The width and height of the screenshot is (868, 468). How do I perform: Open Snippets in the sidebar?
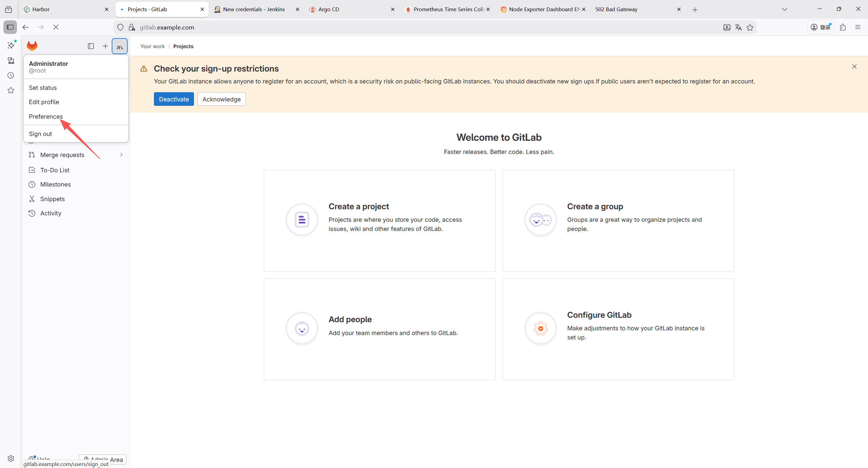click(52, 199)
